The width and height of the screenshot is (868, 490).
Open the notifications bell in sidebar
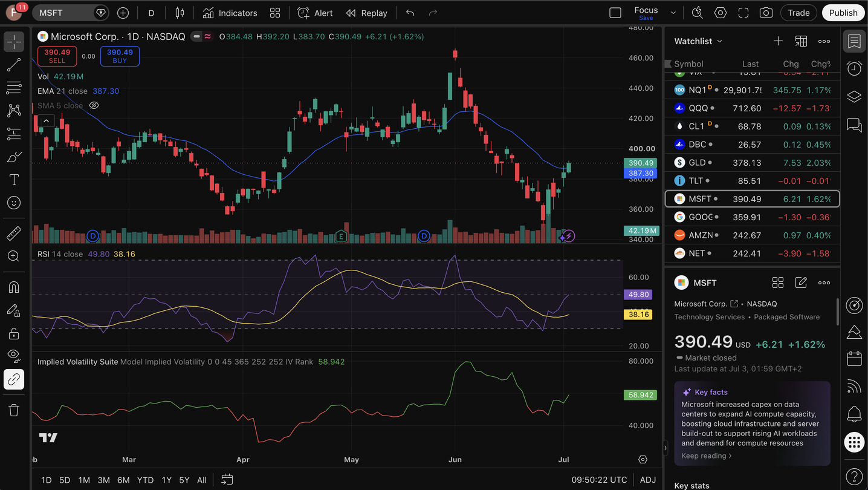point(854,414)
